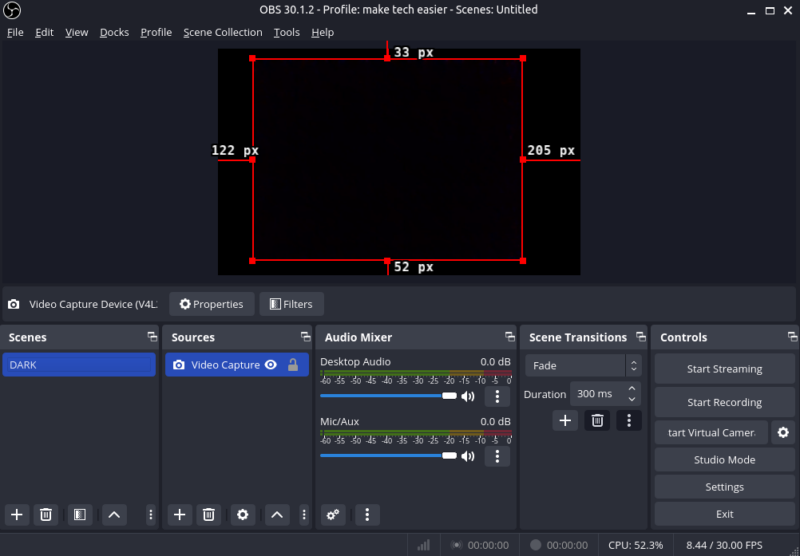Click the CPU: 52.3% status text
The width and height of the screenshot is (800, 556).
point(636,545)
